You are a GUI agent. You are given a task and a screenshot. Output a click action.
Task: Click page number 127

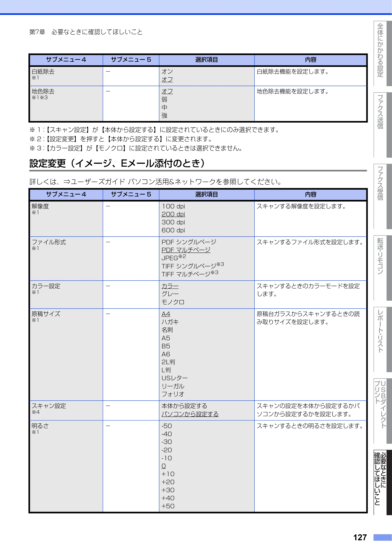pos(360,537)
